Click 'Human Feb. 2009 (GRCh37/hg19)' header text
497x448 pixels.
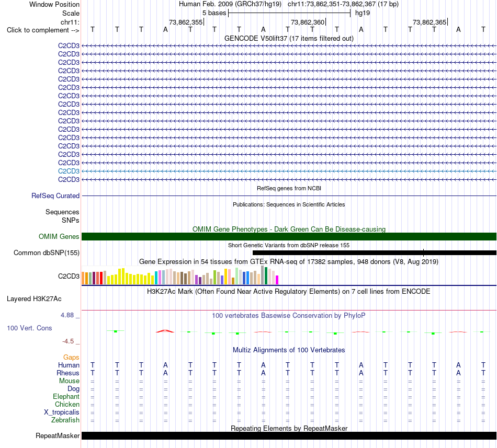point(230,4)
